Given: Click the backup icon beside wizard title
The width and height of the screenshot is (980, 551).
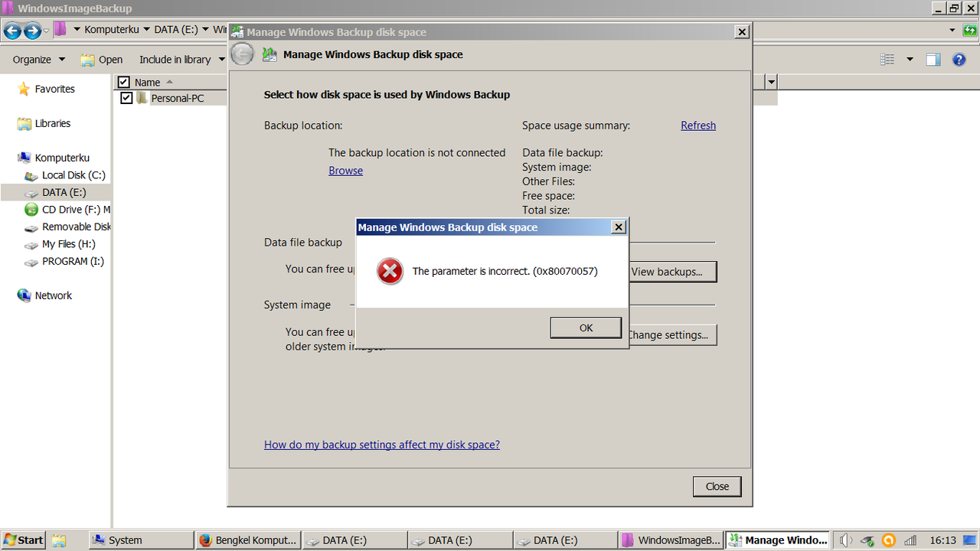Looking at the screenshot, I should pos(269,54).
